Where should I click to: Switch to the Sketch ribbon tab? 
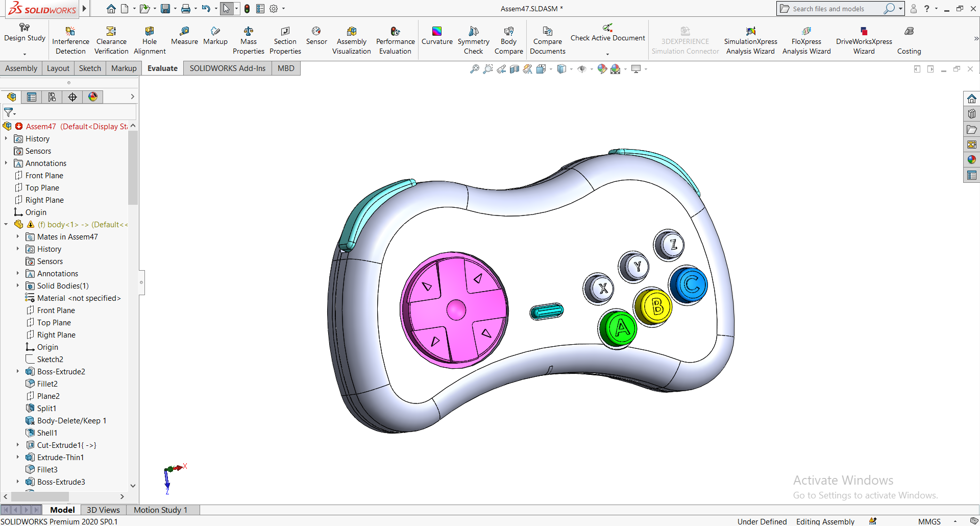(x=90, y=68)
